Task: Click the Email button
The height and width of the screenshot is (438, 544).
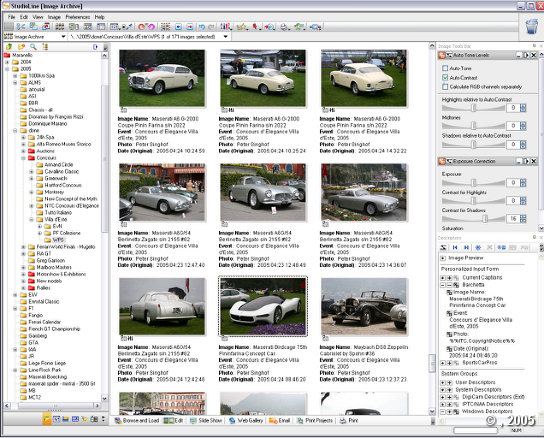Action: coord(280,420)
